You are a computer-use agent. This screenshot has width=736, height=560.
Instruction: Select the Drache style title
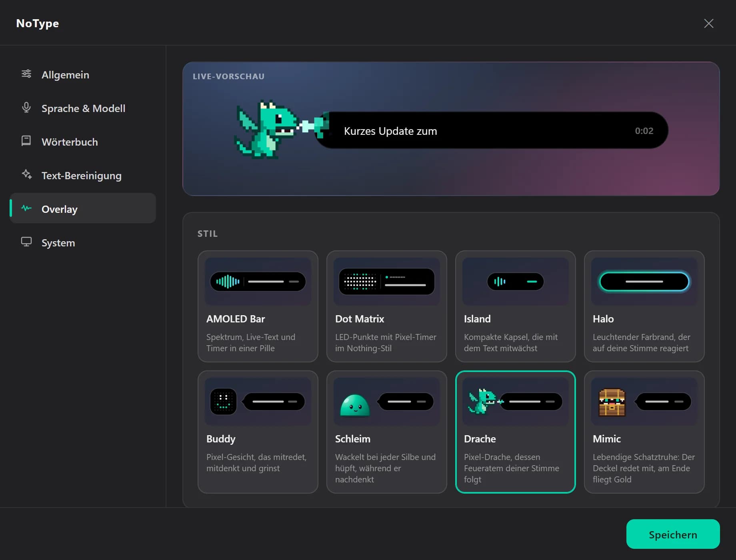coord(480,439)
